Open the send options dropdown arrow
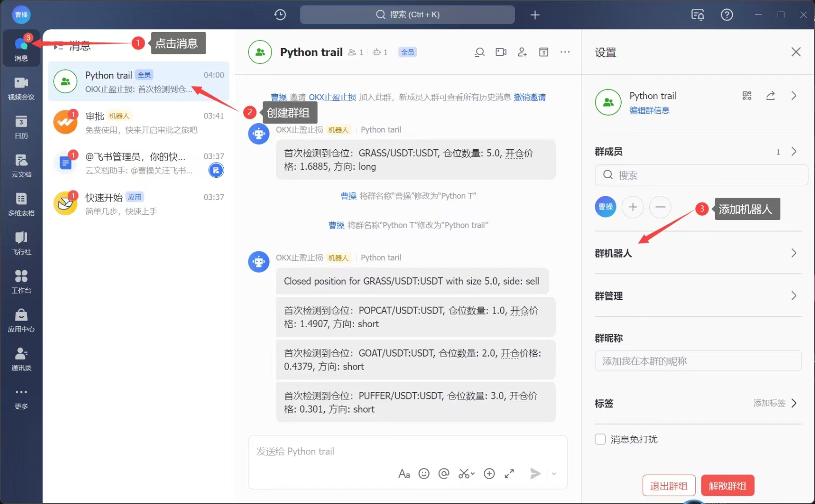Screen dimensions: 815x504 [x=554, y=474]
